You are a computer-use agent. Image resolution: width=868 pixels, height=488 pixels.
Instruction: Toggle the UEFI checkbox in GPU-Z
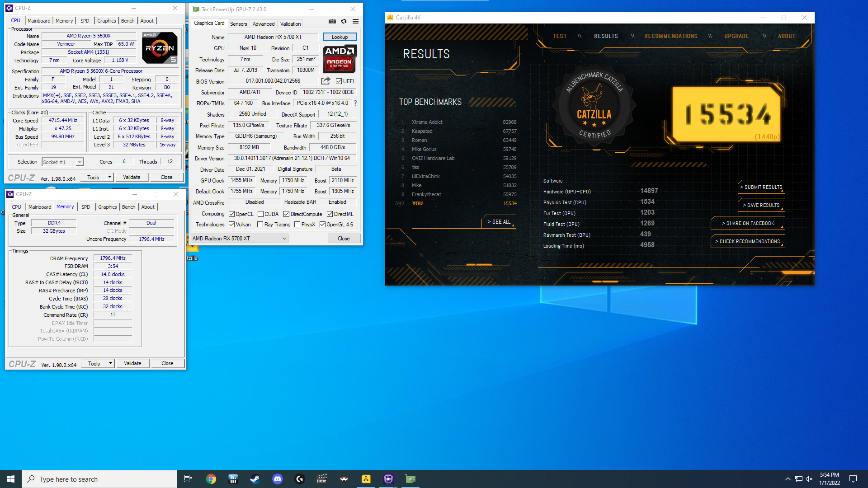click(x=339, y=81)
